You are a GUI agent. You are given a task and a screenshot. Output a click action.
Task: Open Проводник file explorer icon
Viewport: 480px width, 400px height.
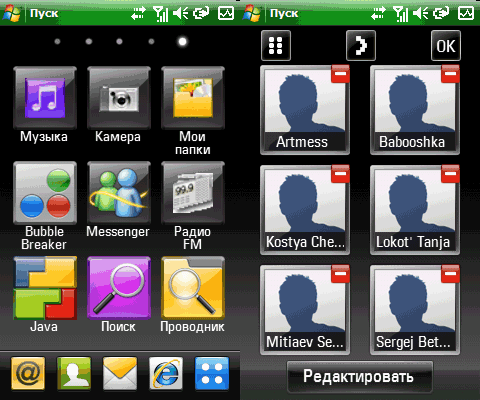click(193, 288)
